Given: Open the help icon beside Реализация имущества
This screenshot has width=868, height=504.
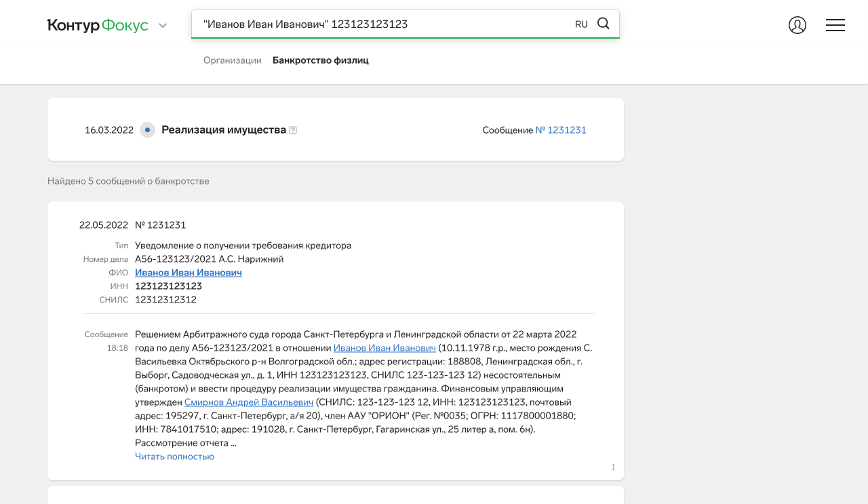Looking at the screenshot, I should (x=293, y=130).
